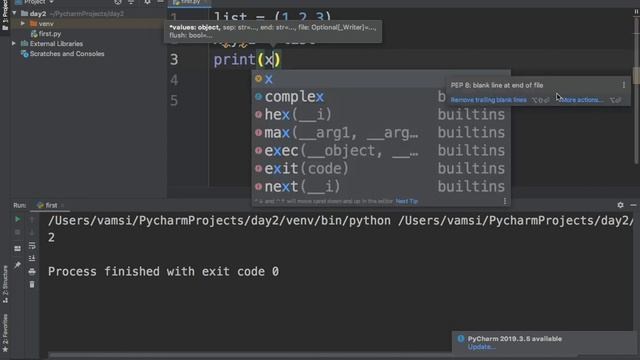Hide the Run panel with minus icon
This screenshot has width=640, height=360.
point(633,205)
